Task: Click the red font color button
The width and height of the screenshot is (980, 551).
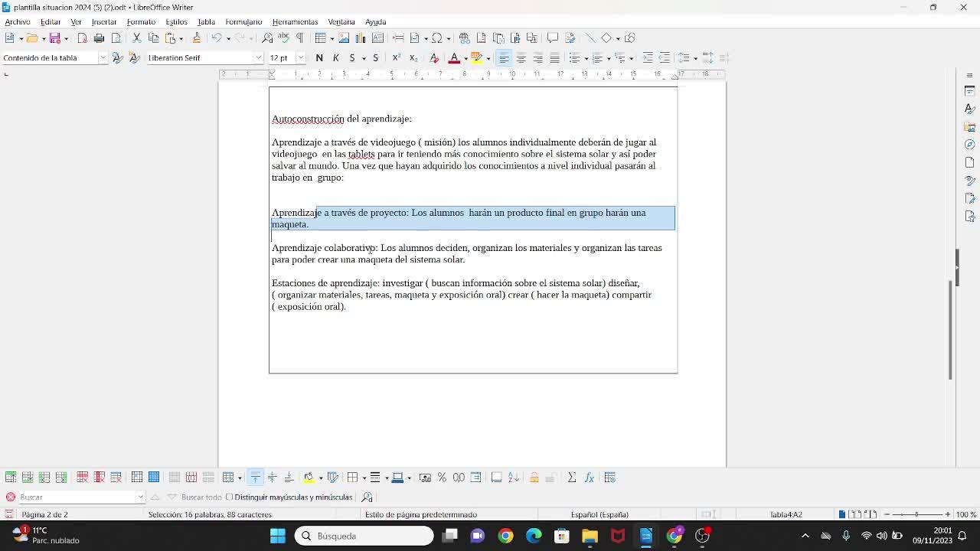Action: click(453, 58)
